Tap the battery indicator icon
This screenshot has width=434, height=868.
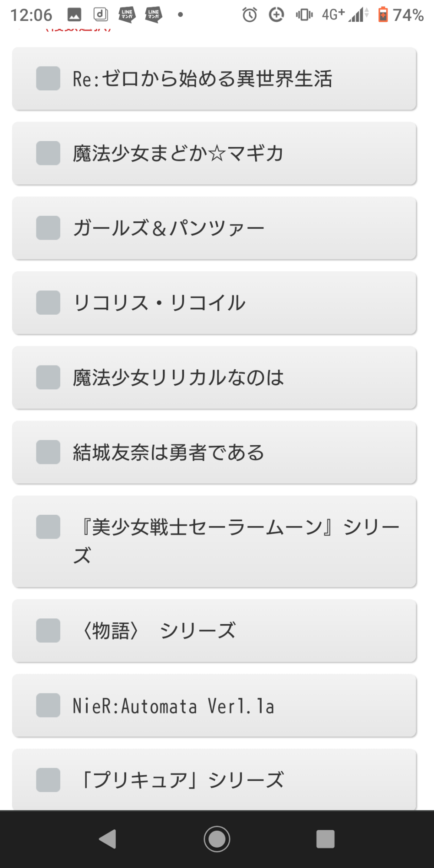point(383,15)
